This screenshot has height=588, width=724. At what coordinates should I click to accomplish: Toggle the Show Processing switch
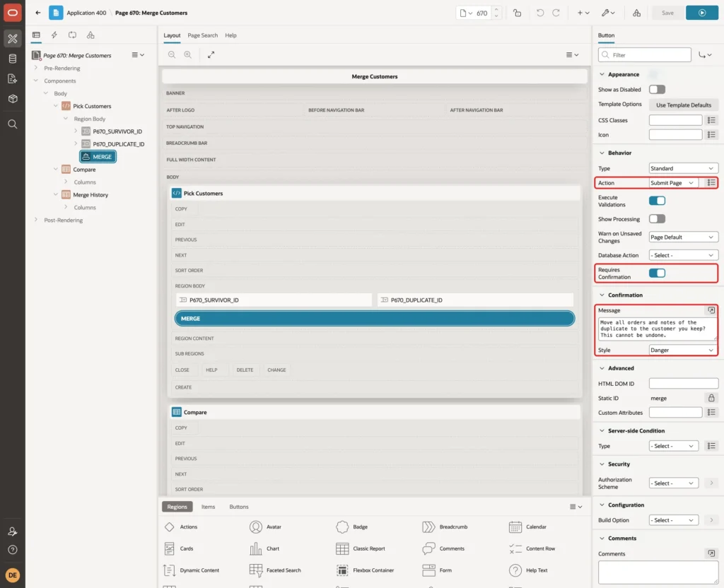click(657, 219)
